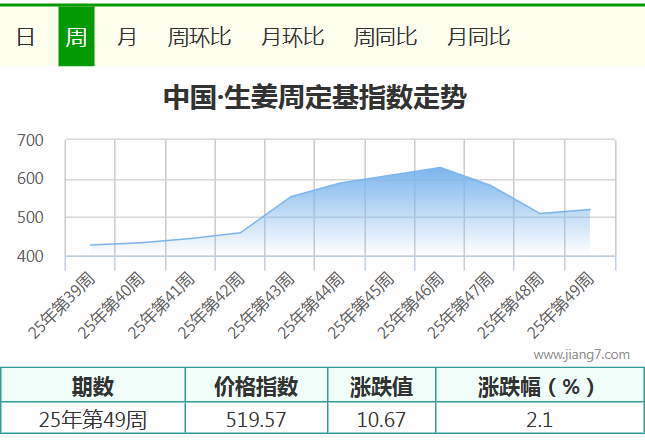Click the www.jiang7.com watermark link

[581, 354]
